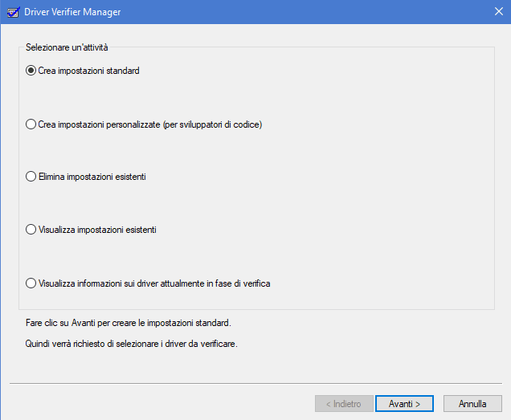Cancel the wizard with Annulla

(x=473, y=403)
